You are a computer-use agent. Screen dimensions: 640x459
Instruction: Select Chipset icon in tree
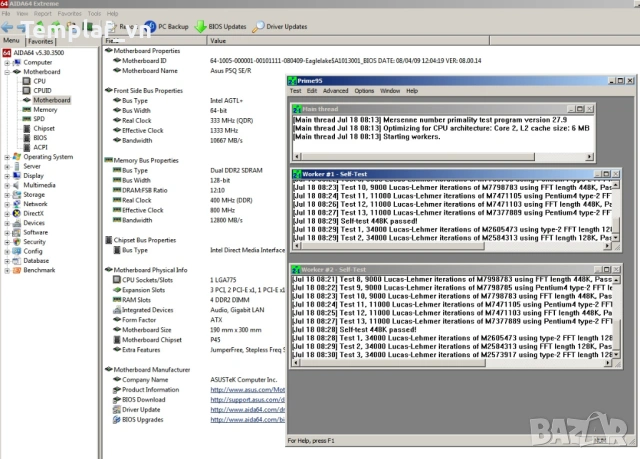point(27,128)
